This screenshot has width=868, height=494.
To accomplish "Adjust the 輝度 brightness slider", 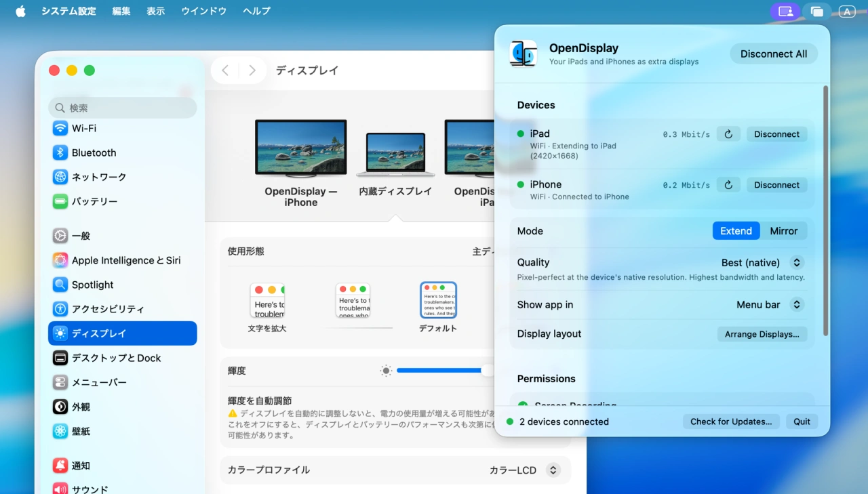I will [445, 371].
